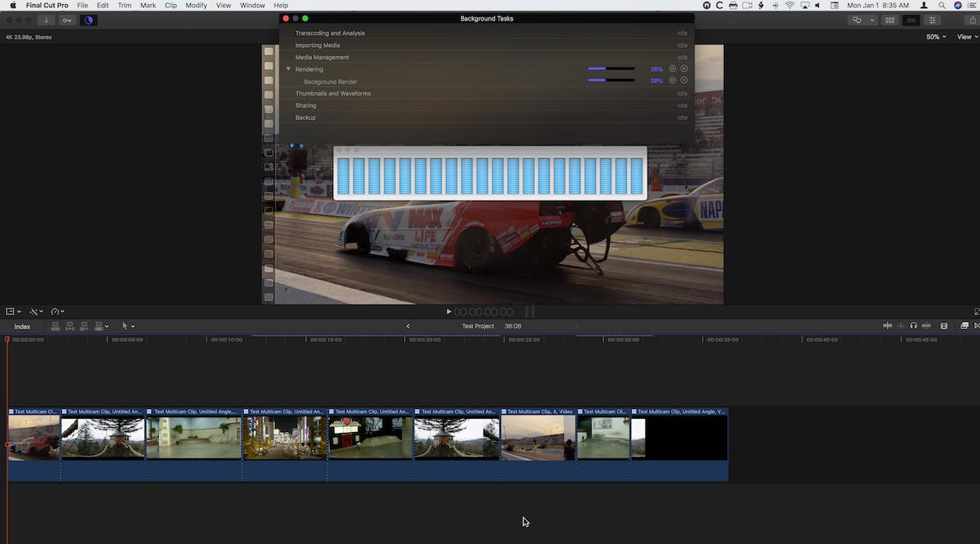
Task: Toggle the Timeline panel button
Action: click(x=911, y=20)
